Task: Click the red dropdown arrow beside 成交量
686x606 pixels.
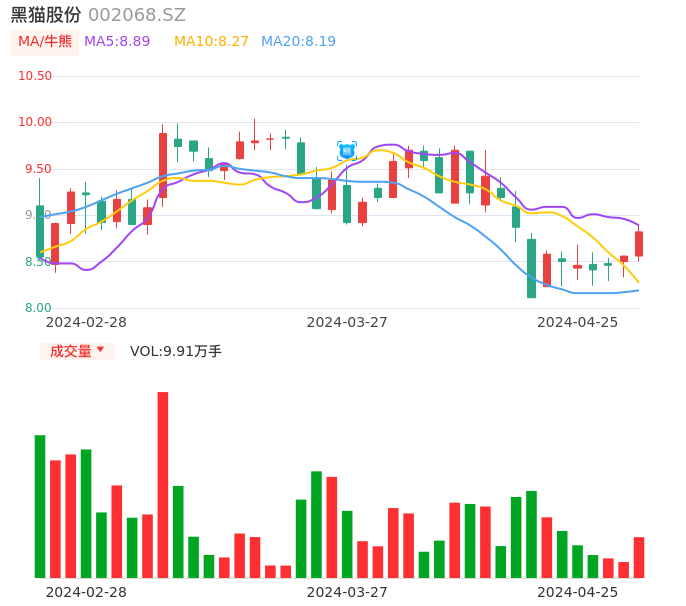Action: click(100, 350)
